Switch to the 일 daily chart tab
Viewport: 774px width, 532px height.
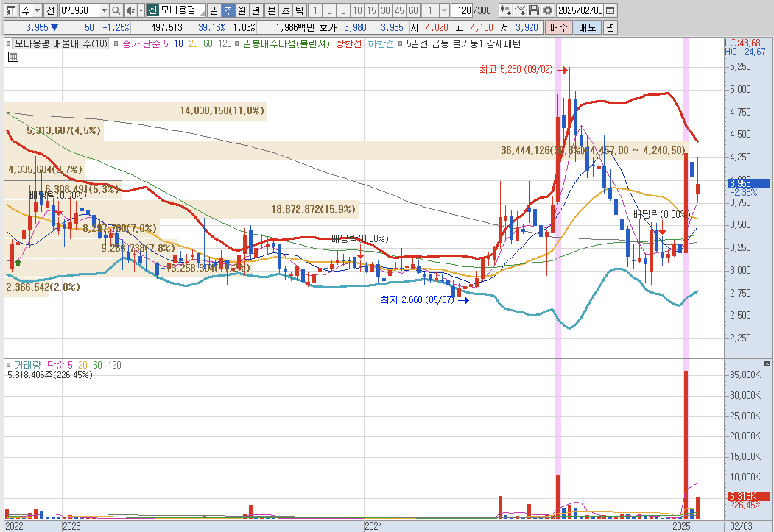tap(214, 11)
